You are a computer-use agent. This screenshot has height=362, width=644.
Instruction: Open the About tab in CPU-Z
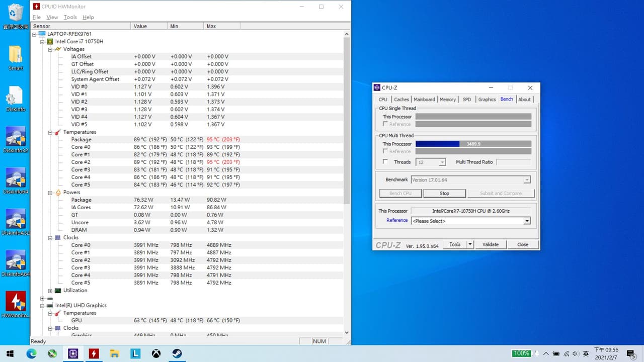pos(524,100)
